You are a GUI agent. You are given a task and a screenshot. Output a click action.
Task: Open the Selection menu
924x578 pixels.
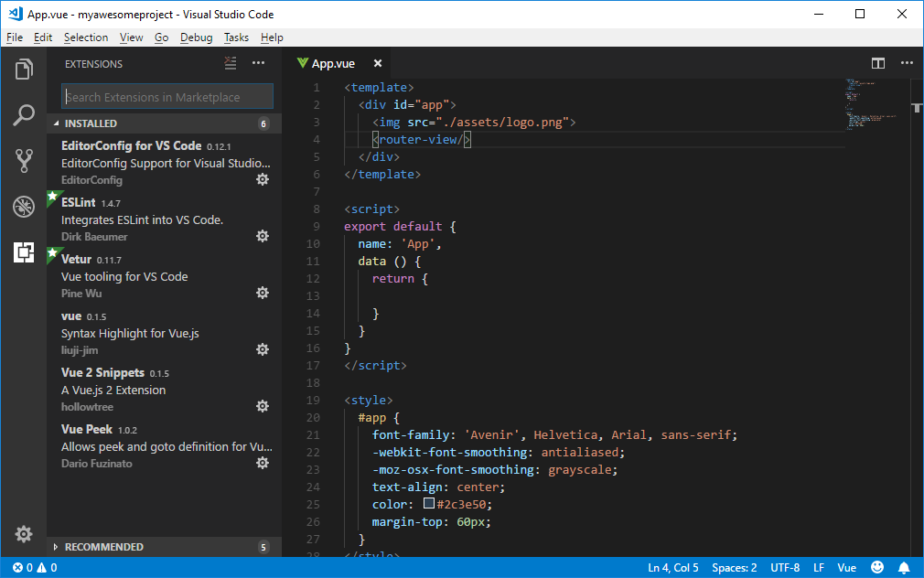point(86,37)
